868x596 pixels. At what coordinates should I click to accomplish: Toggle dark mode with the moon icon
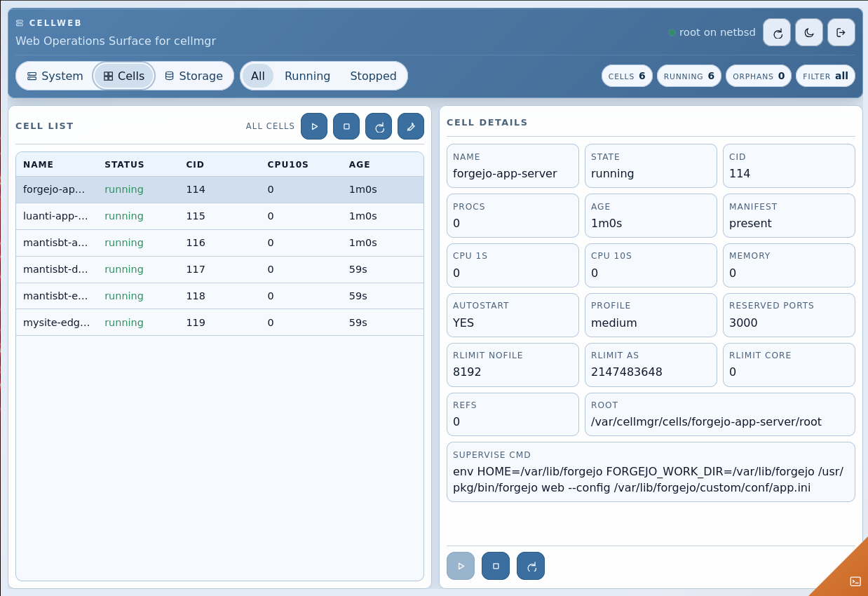click(x=809, y=33)
